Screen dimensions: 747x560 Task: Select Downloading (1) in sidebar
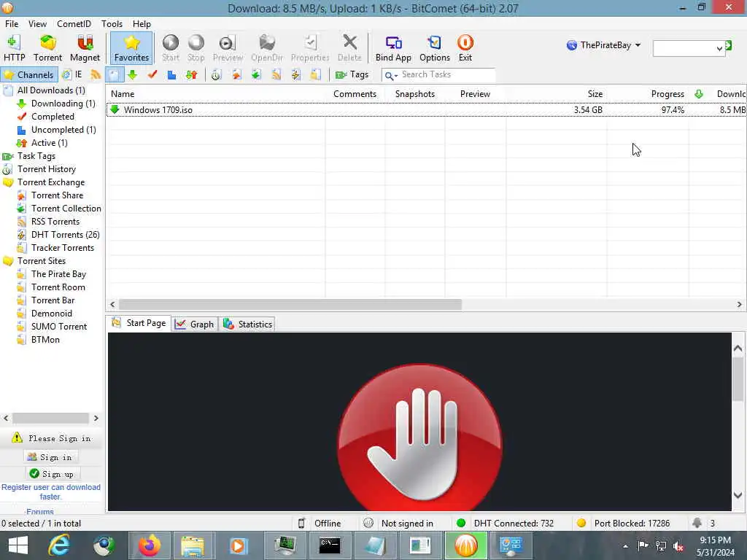(63, 104)
